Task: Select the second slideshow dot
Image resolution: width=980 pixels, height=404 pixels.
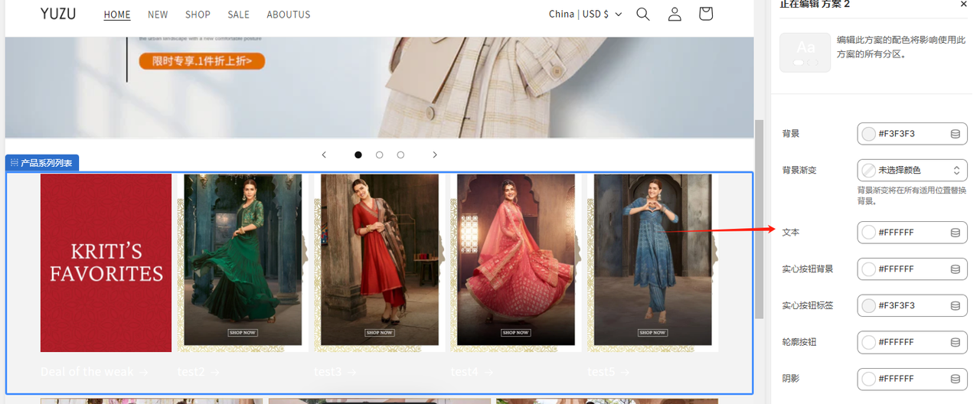Action: pos(379,155)
